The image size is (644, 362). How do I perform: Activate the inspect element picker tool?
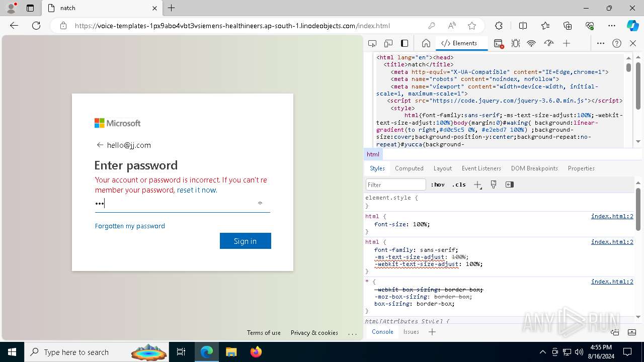[372, 43]
